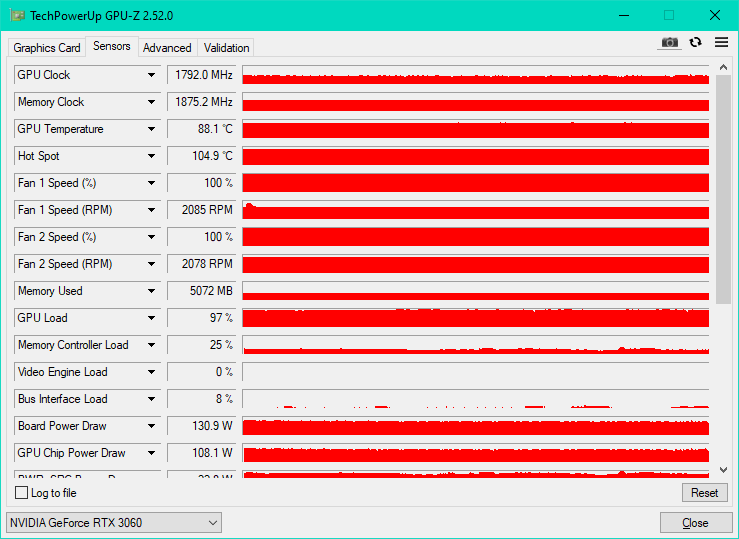This screenshot has width=739, height=539.
Task: Enable the Log to file checkbox
Action: point(21,493)
